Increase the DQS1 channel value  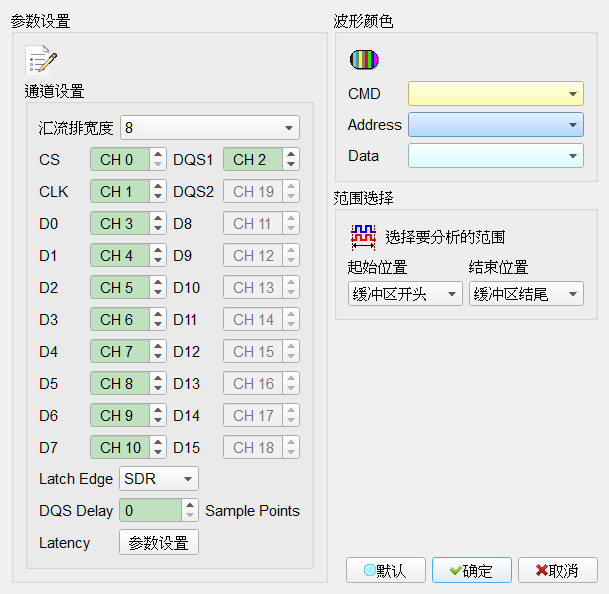291,154
